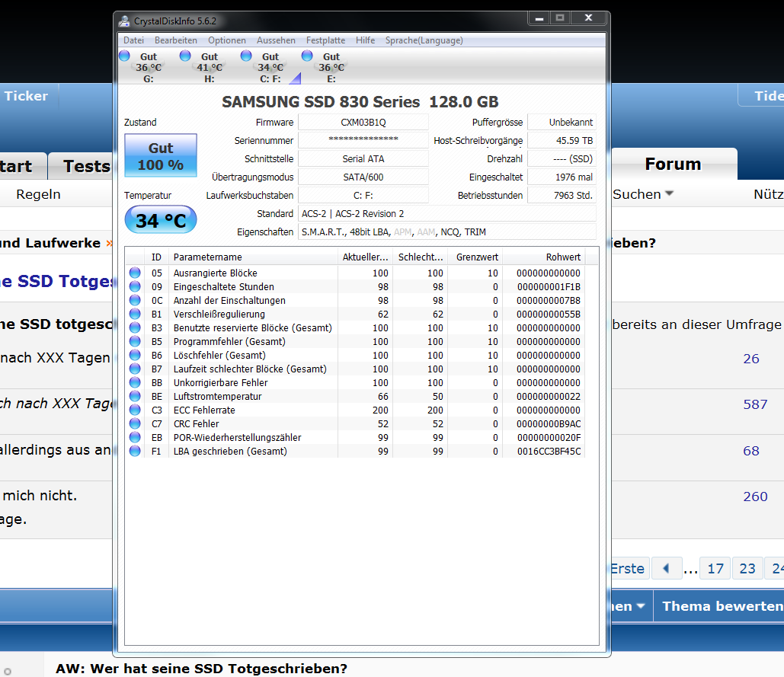Click status orb for POR-Wiederherstellungszähler row
The width and height of the screenshot is (784, 677).
tap(135, 437)
